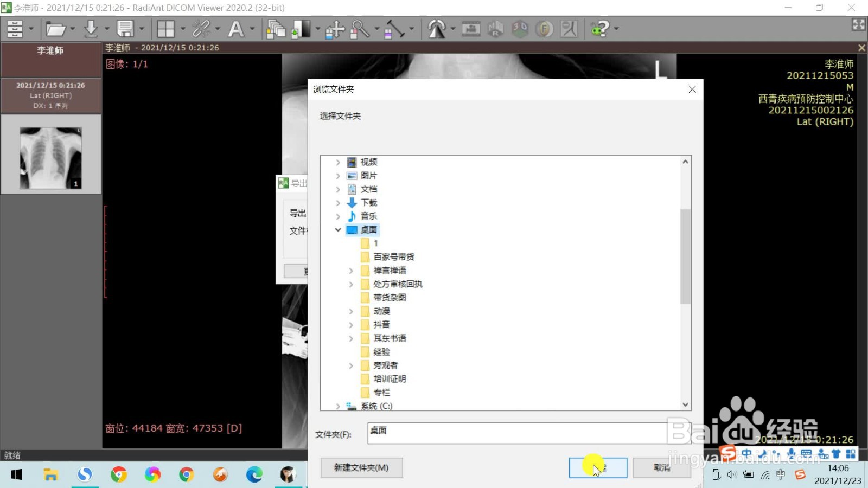Collapse the 桌面 folder node
The image size is (868, 488).
click(x=338, y=230)
